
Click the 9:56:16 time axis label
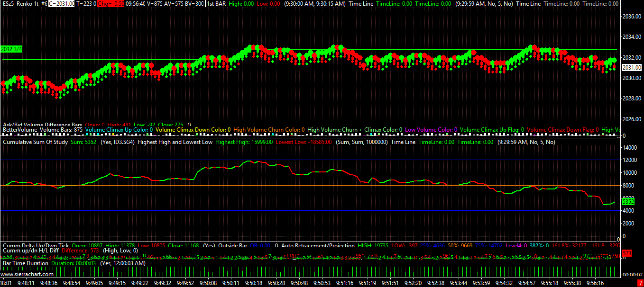[x=595, y=283]
